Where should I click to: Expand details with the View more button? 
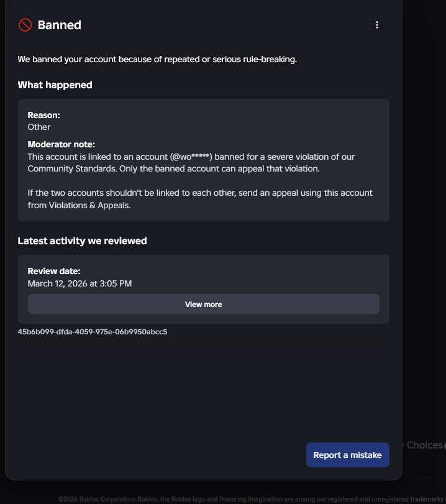click(x=203, y=305)
